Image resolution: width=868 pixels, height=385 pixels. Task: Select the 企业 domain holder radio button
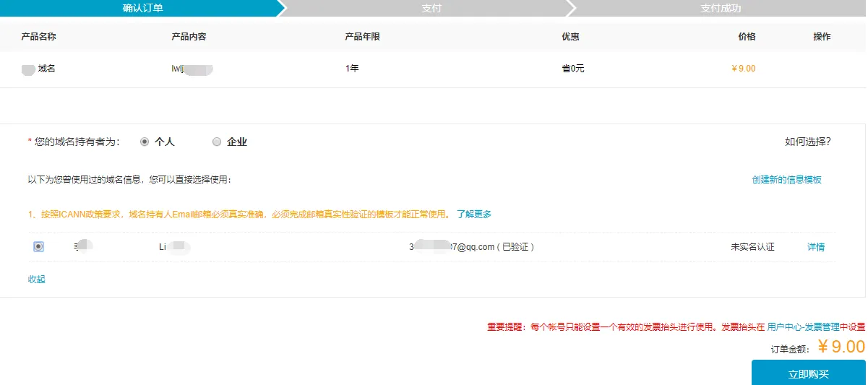pos(217,142)
